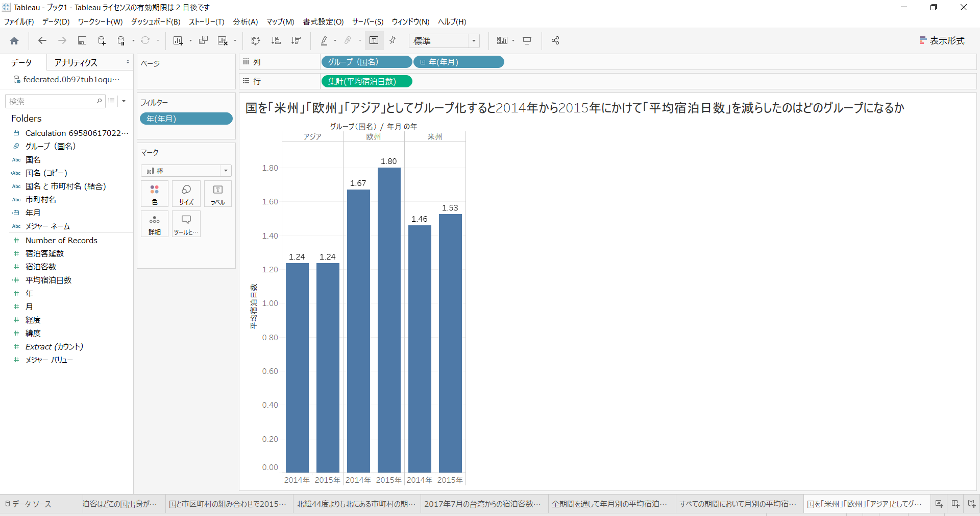Click the redo forward arrow
980x516 pixels.
point(62,41)
